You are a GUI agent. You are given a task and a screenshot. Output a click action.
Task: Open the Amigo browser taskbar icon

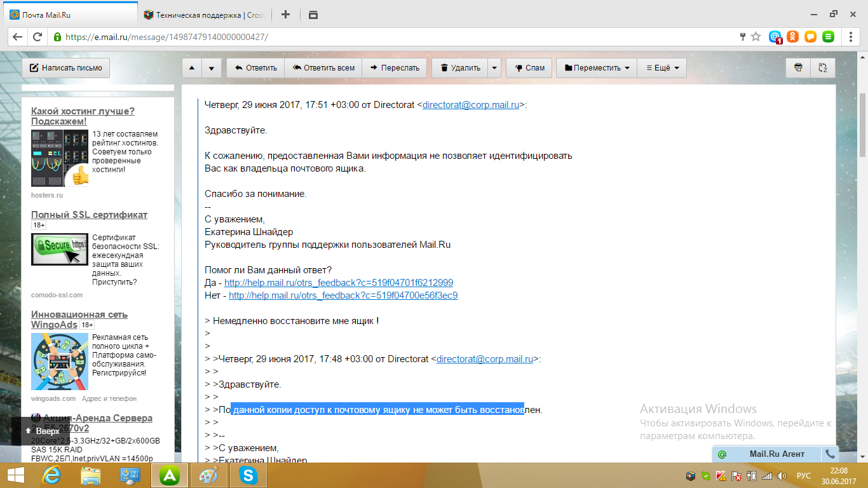169,475
